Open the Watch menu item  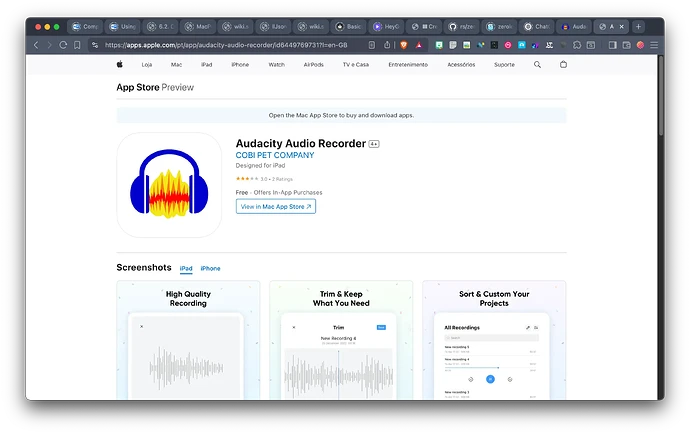tap(276, 65)
